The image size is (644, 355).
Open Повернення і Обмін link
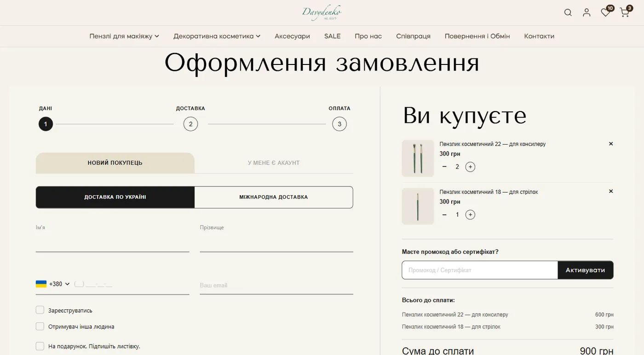pyautogui.click(x=477, y=36)
